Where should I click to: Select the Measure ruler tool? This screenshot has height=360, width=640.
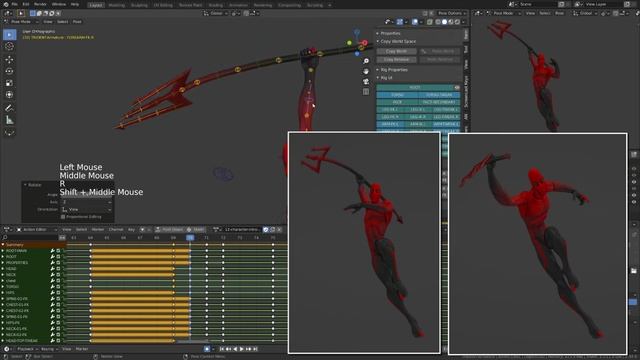tap(9, 120)
